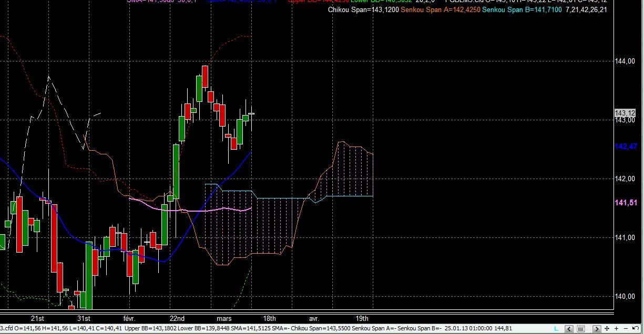The image size is (644, 334).
Task: Click the scroll-right arrow of the chart scrollbar
Action: (x=597, y=329)
